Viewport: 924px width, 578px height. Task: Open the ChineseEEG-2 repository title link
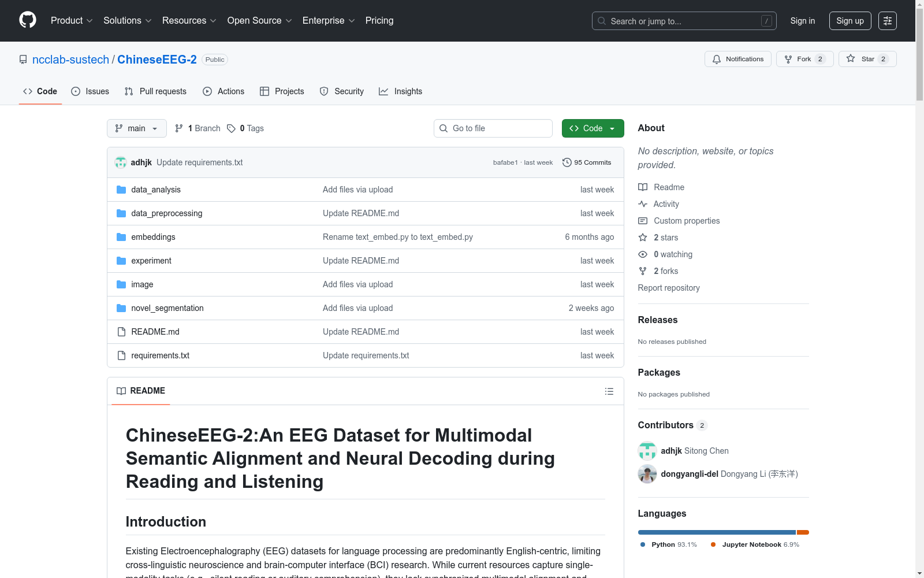[157, 60]
